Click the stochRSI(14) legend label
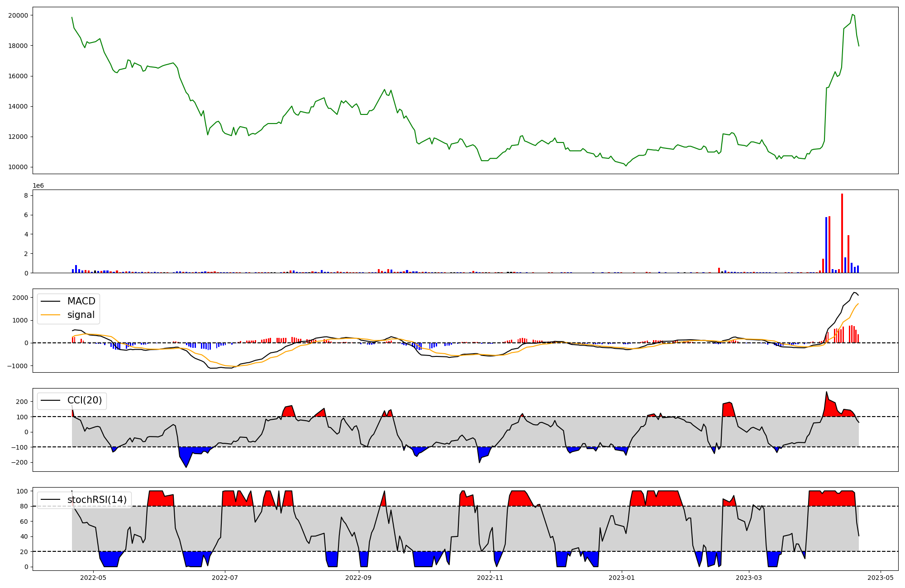 click(x=97, y=500)
